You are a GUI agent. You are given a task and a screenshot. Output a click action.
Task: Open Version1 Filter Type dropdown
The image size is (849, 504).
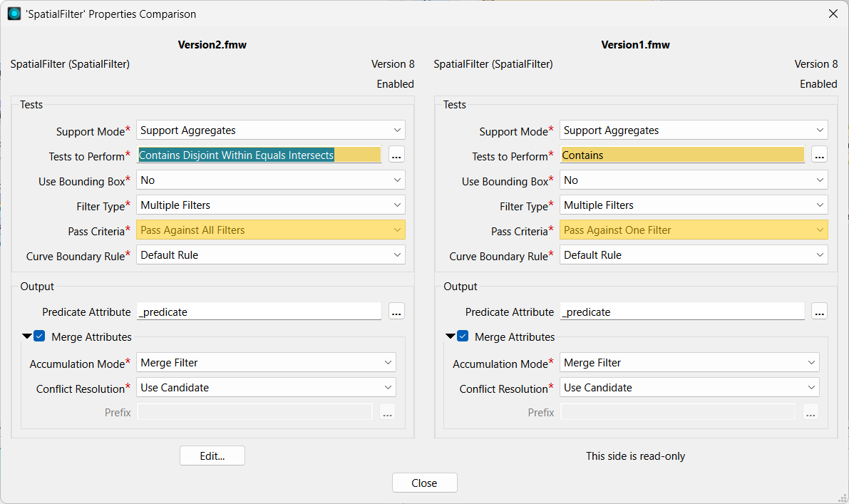pyautogui.click(x=694, y=205)
